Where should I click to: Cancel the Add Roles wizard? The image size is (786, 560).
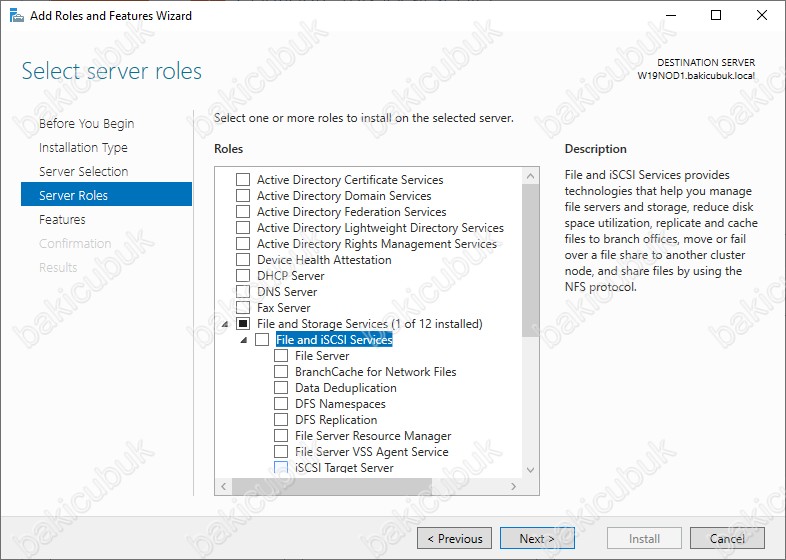pyautogui.click(x=727, y=538)
